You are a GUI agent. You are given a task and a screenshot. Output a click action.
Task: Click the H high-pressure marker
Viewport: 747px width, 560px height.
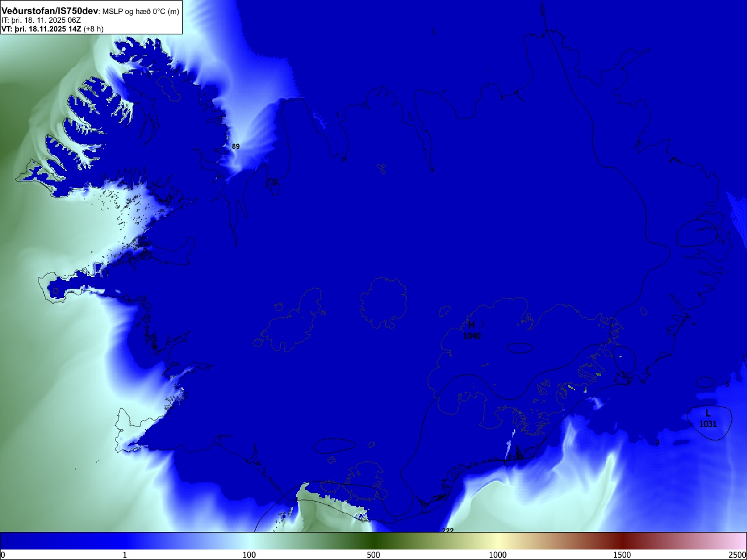472,325
